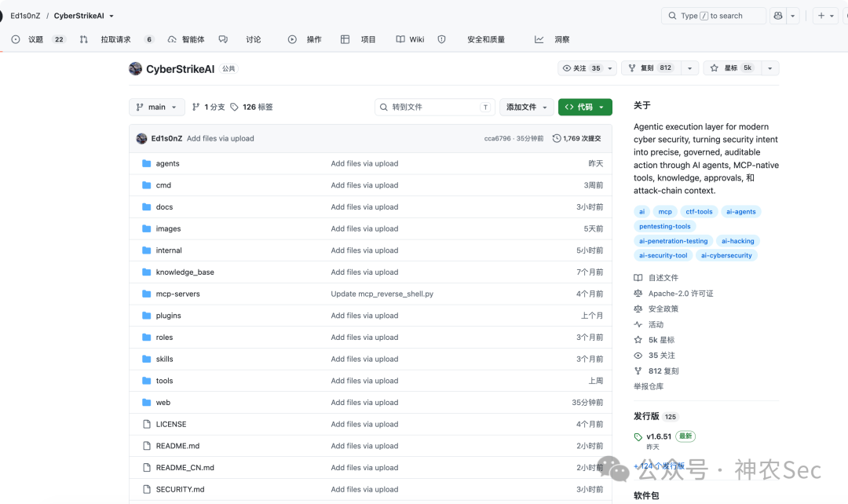This screenshot has width=848, height=504.
Task: Click the 'ctf-tools' topic tag
Action: coord(699,211)
